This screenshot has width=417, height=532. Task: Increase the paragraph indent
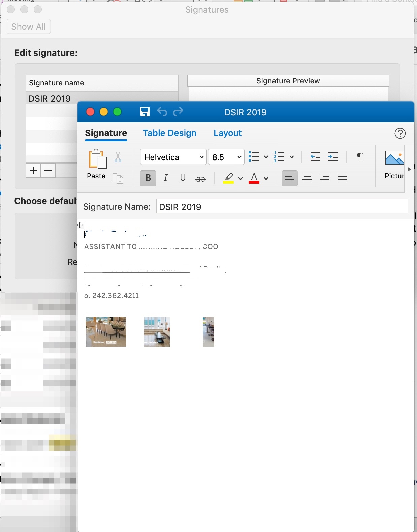click(333, 157)
